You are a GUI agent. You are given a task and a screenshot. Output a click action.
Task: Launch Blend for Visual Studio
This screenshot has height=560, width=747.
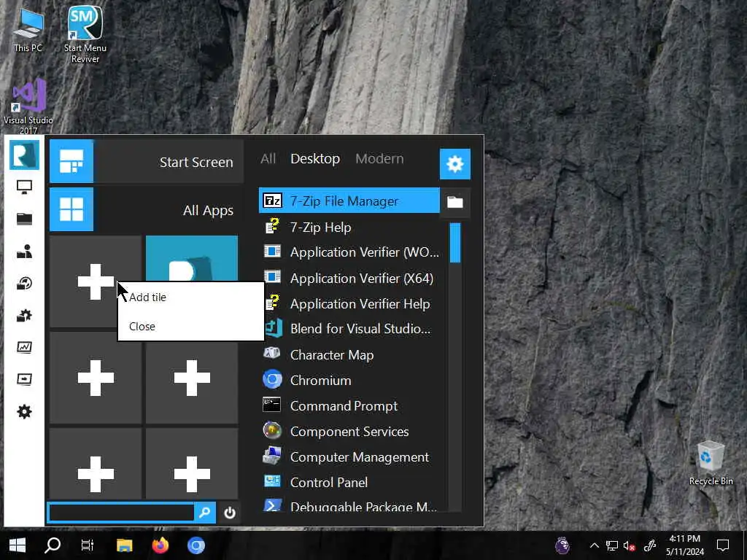coord(349,329)
